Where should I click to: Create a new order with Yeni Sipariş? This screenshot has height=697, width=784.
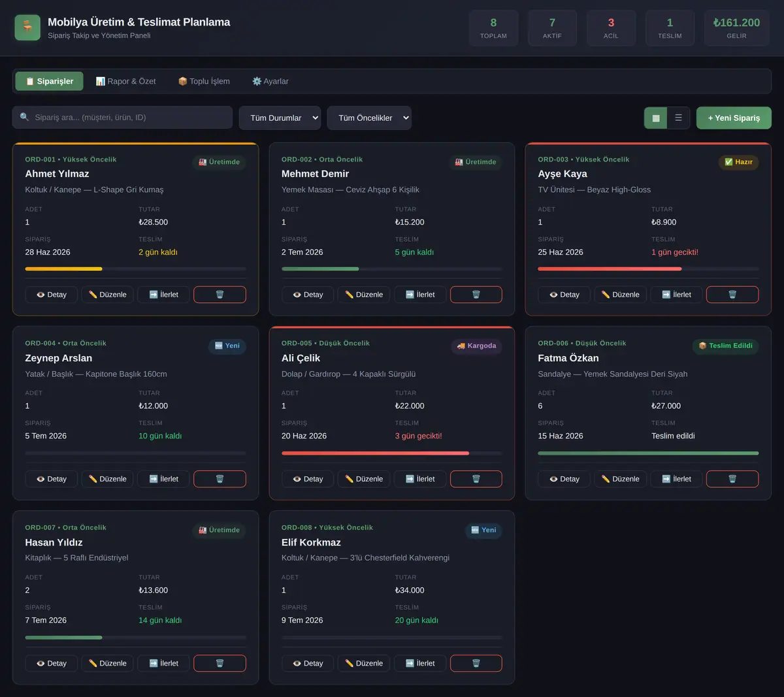tap(734, 118)
